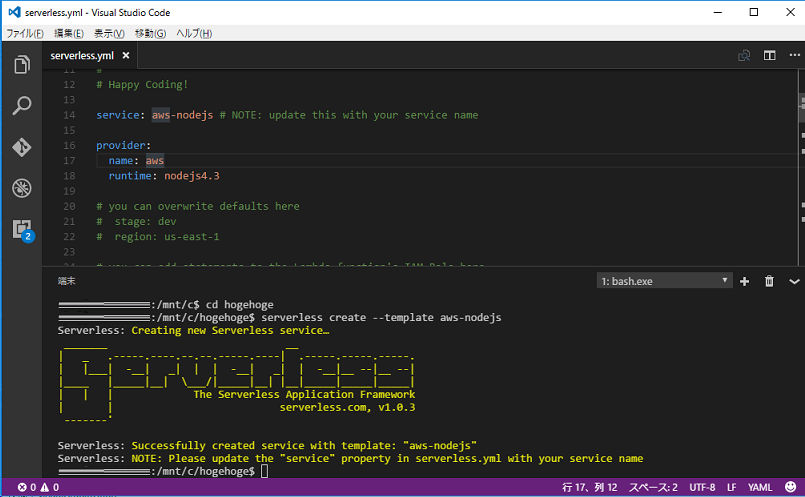Screen dimensions: 805x497
Task: Click 'Successfully created service' terminal message
Action: (x=304, y=446)
